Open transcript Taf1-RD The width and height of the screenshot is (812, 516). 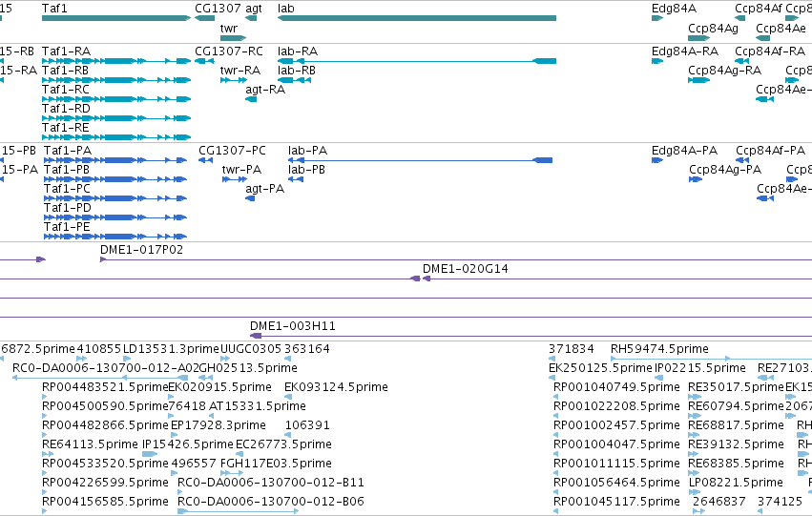point(66,109)
